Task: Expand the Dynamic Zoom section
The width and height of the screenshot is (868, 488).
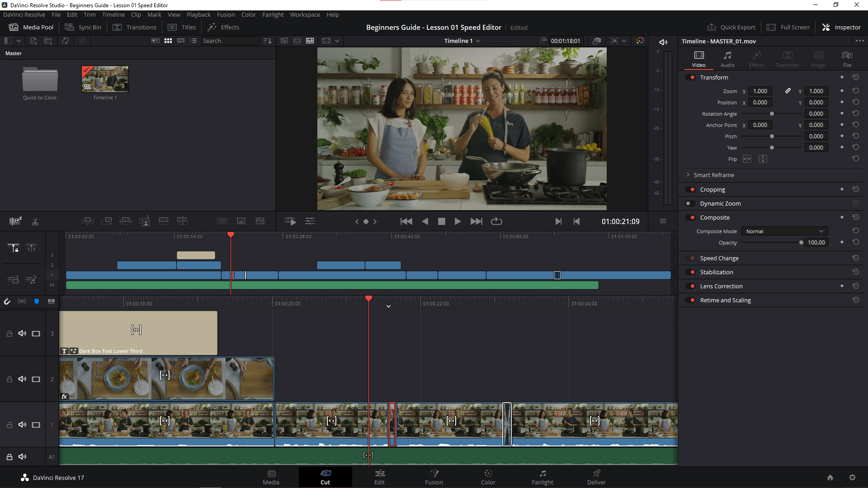Action: point(721,203)
